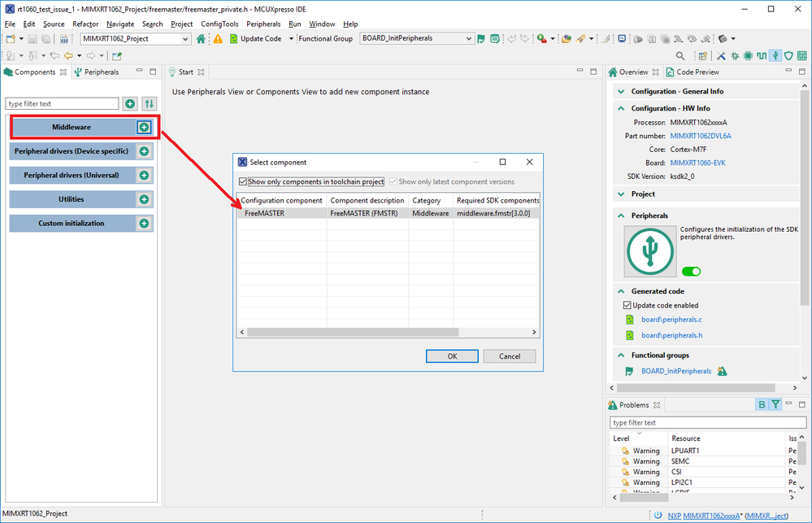Select the Components view tab
The height and width of the screenshot is (523, 812).
[34, 72]
